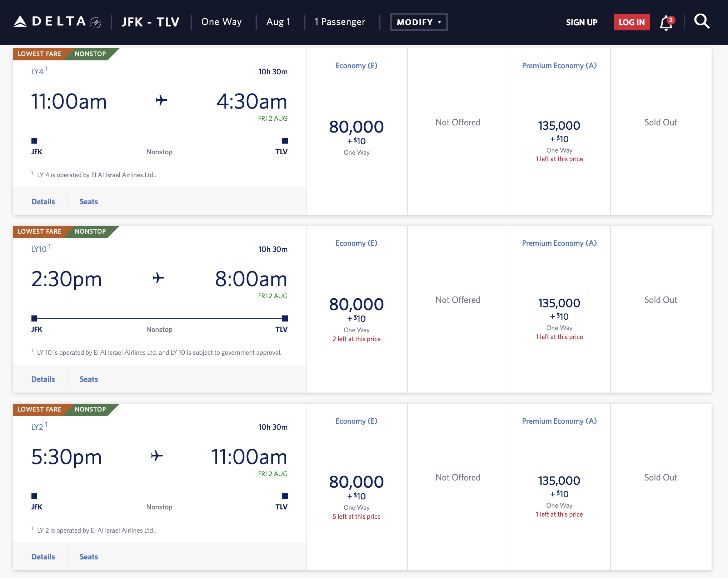
Task: Open Details for flight LY4
Action: pyautogui.click(x=43, y=201)
